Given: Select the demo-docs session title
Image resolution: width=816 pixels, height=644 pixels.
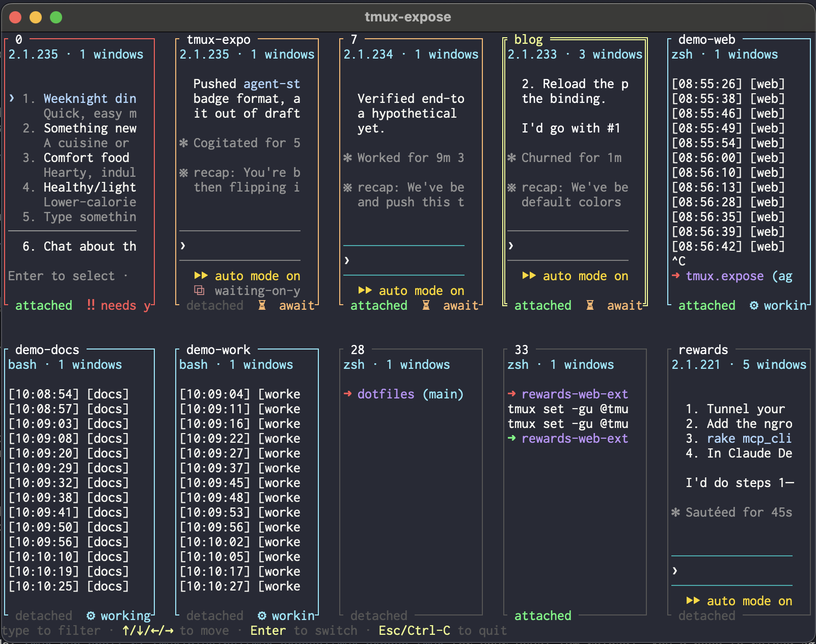Looking at the screenshot, I should (47, 350).
